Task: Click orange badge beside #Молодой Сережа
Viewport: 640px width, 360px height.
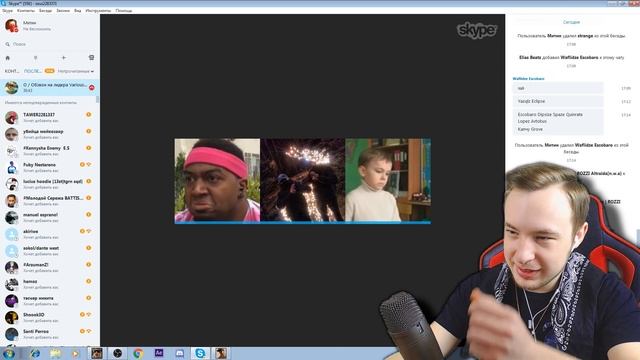Action: (89, 198)
